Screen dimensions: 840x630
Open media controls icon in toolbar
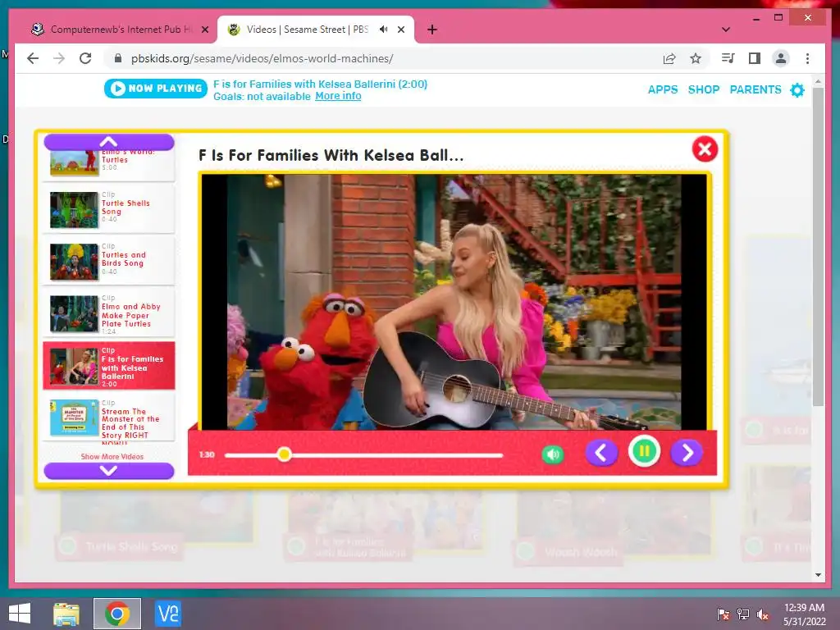728,58
